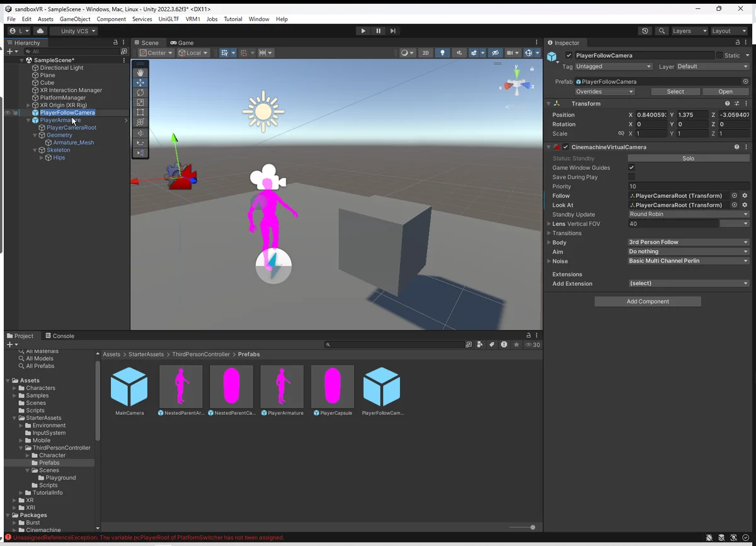The width and height of the screenshot is (756, 546).
Task: Enable the Save During Play checkbox
Action: (631, 177)
